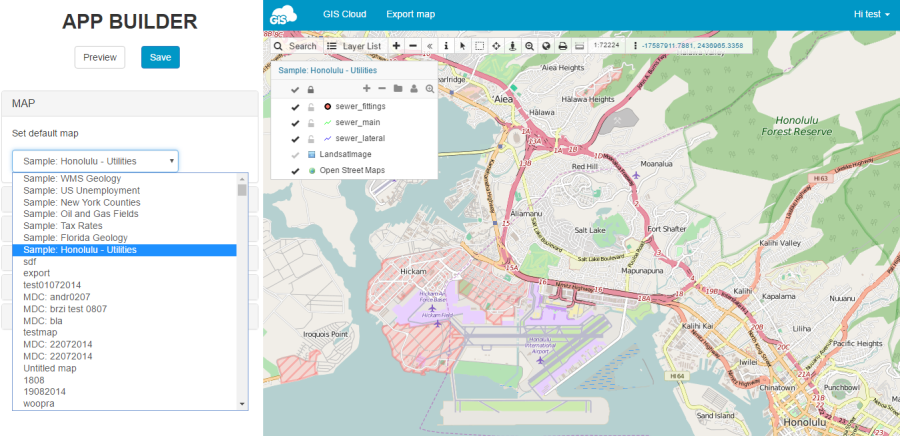Click the sewer_lateral blue line symbol
900x436 pixels.
click(x=328, y=138)
